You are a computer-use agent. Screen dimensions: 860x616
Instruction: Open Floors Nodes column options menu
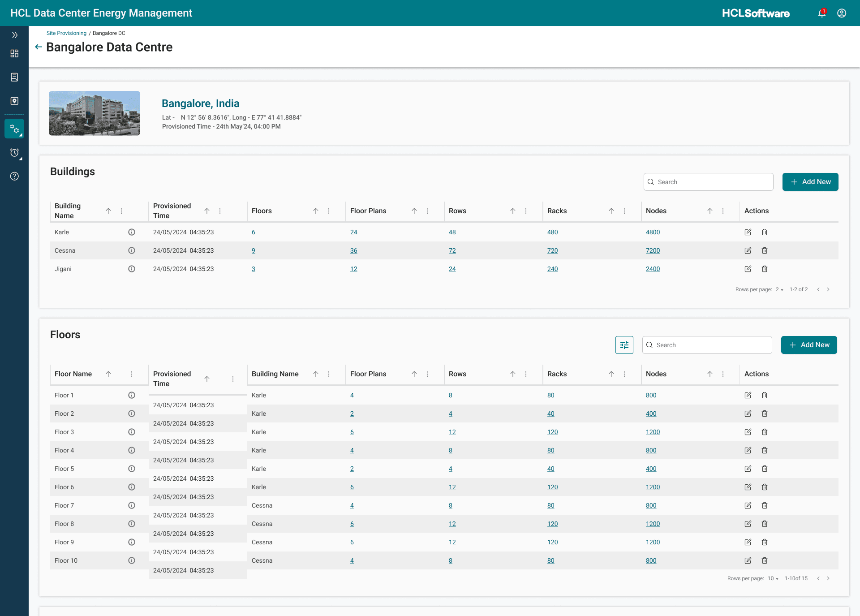[x=723, y=374]
